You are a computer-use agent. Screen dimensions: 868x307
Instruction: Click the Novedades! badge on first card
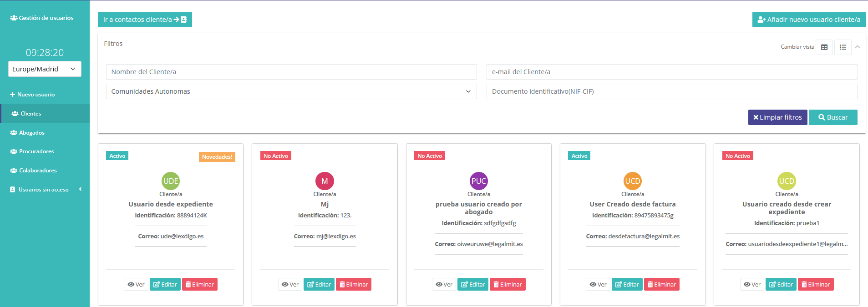click(217, 157)
